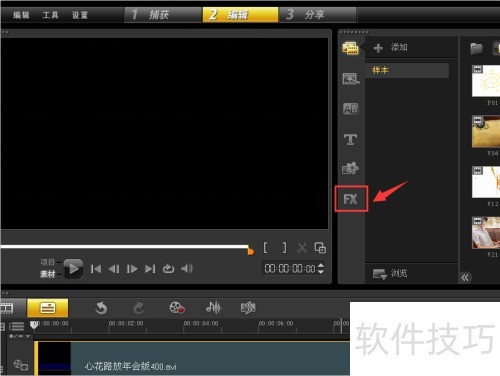This screenshot has height=376, width=500.
Task: Switch to Timeline view
Action: [47, 308]
